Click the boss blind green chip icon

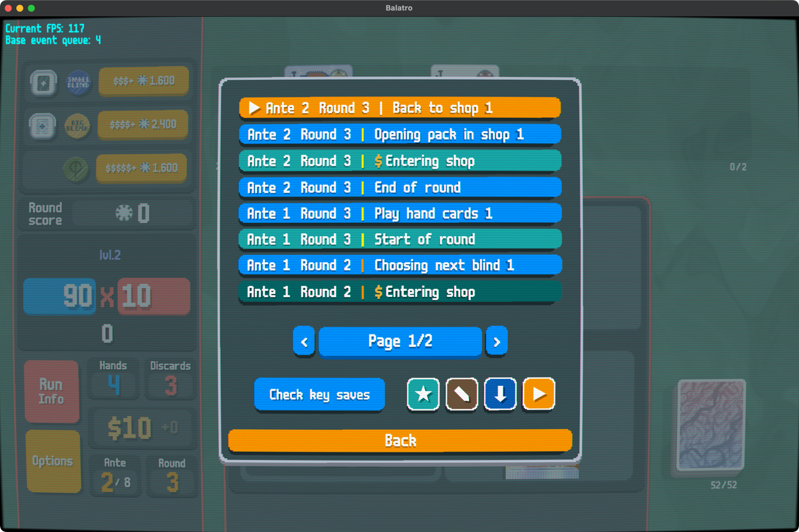(76, 169)
